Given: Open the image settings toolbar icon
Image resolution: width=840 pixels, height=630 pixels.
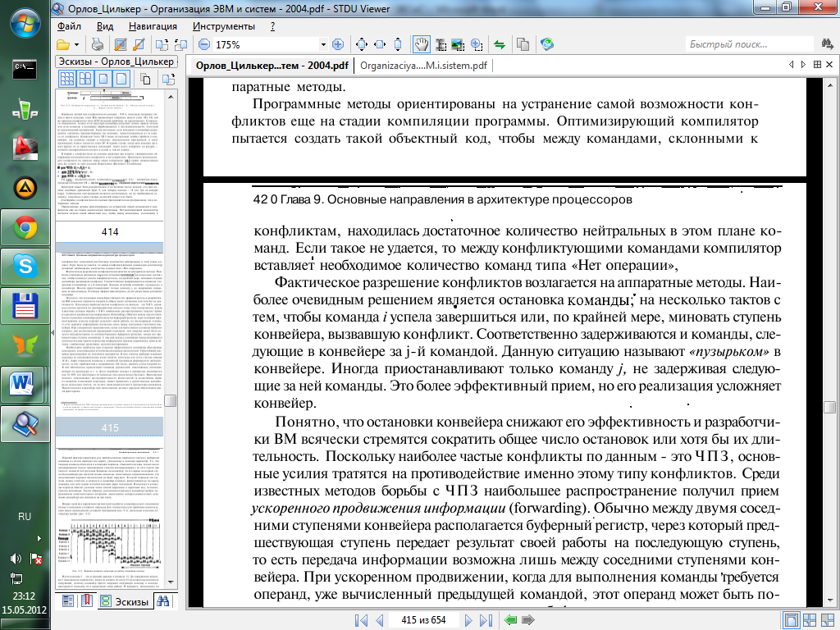Looking at the screenshot, I should coord(121,44).
